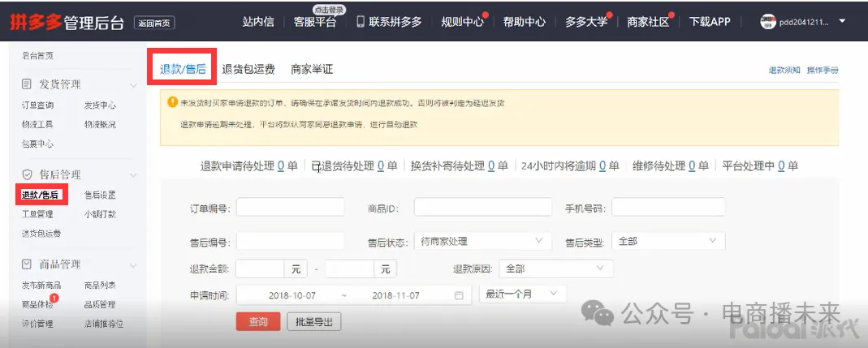This screenshot has width=868, height=348.
Task: Click the 商品管理 checkbox-style icon in sidebar
Action: [x=27, y=264]
